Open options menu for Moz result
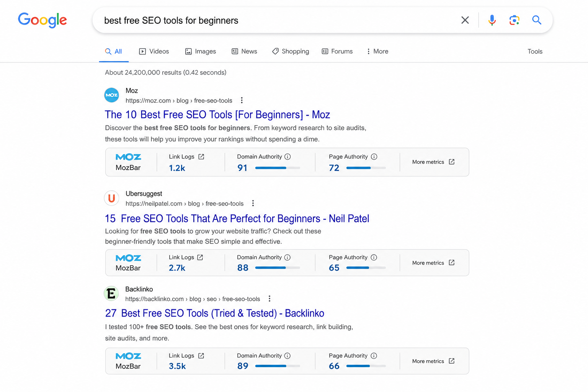This screenshot has height=392, width=588. click(242, 100)
